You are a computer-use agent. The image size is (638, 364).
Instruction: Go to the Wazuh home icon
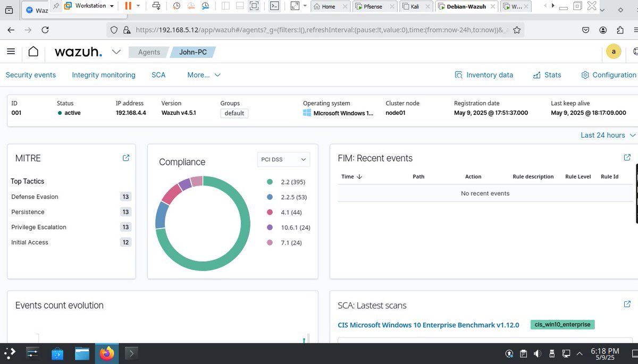[x=33, y=52]
